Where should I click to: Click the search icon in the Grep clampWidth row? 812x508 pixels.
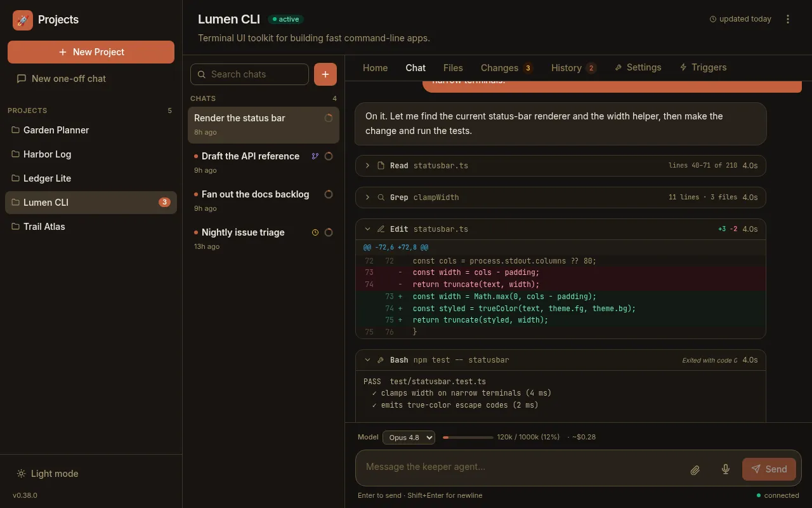(x=381, y=197)
